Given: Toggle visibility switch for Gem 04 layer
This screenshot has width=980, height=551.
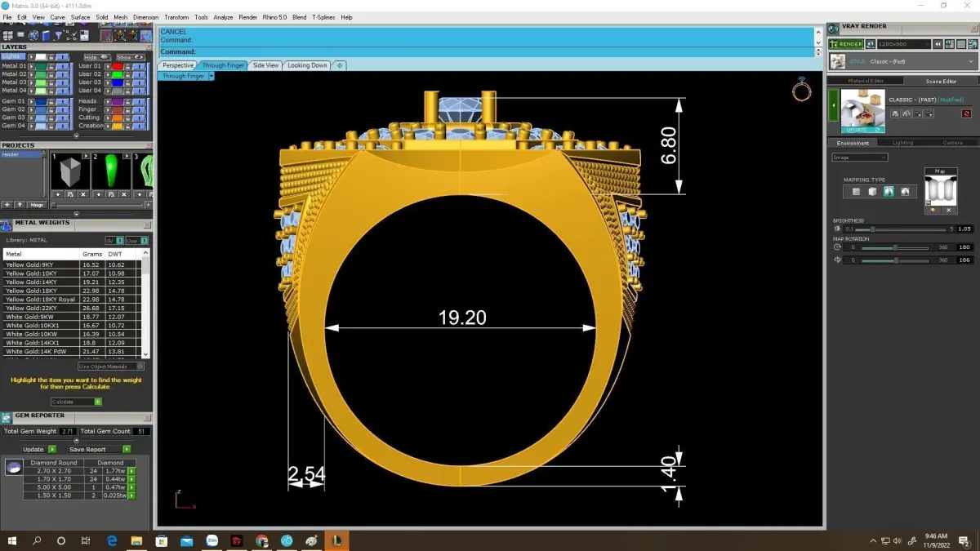Looking at the screenshot, I should click(x=63, y=126).
